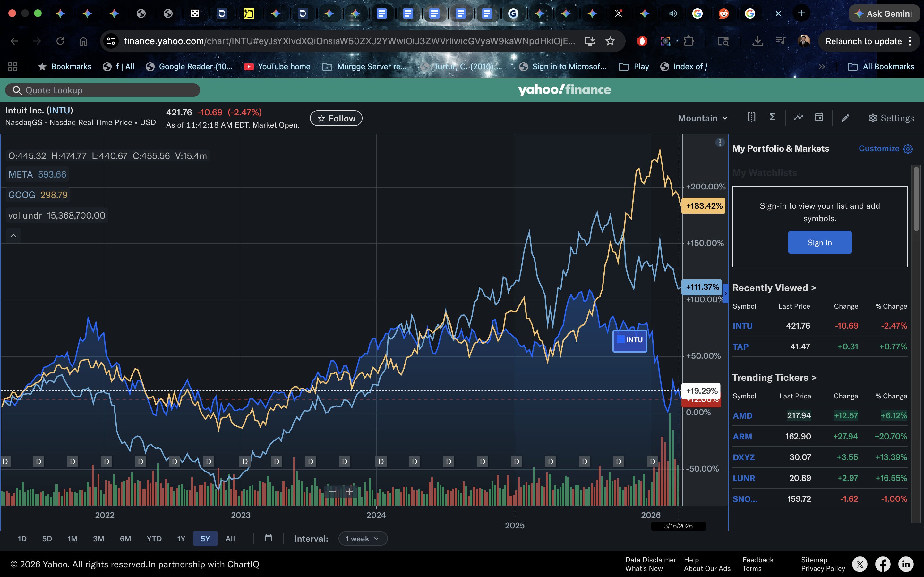Open the date range calendar icon
The height and width of the screenshot is (577, 924).
[x=269, y=538]
